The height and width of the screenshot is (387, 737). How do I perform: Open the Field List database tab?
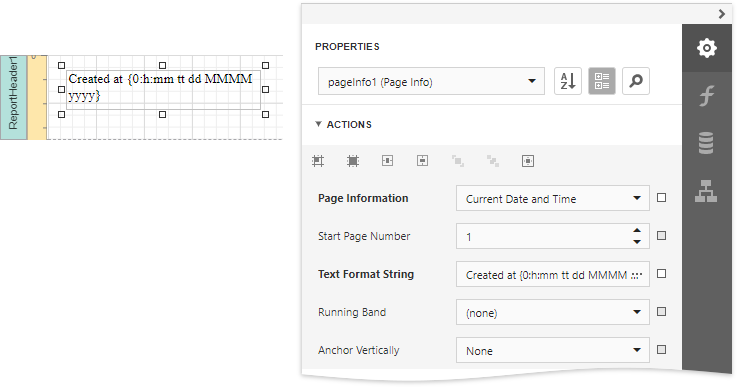point(706,143)
